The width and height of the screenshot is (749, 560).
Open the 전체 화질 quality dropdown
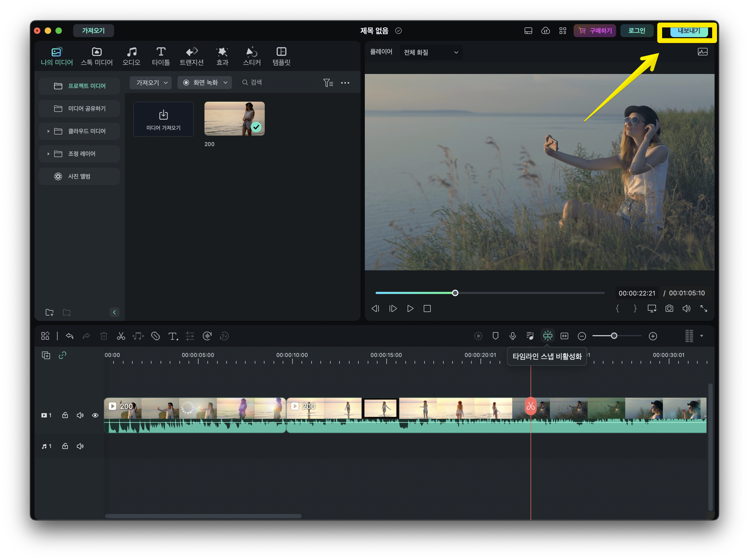pyautogui.click(x=431, y=52)
